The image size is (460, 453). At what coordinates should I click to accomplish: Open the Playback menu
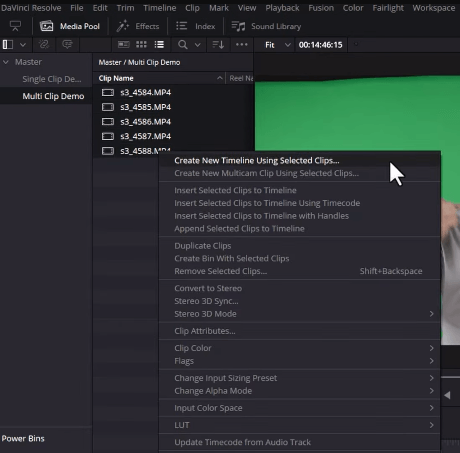pyautogui.click(x=282, y=8)
